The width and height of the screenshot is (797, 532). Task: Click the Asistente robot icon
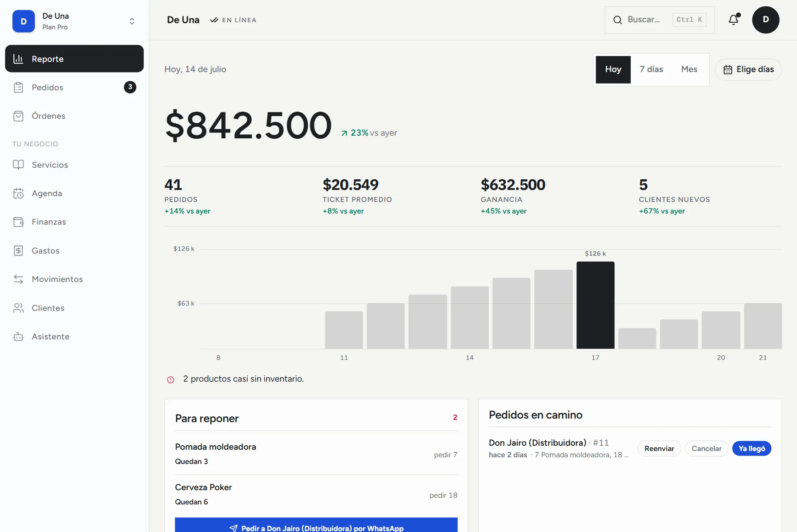coord(18,337)
